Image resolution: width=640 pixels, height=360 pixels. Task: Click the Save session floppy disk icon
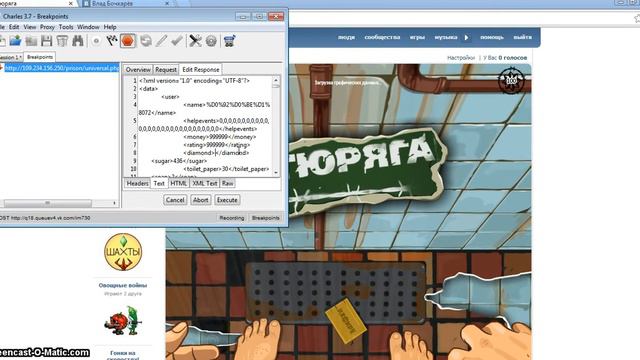(47, 41)
